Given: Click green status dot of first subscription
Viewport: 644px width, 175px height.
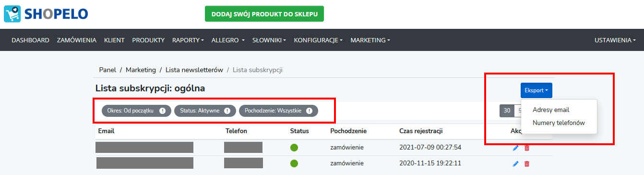Looking at the screenshot, I should [x=294, y=148].
